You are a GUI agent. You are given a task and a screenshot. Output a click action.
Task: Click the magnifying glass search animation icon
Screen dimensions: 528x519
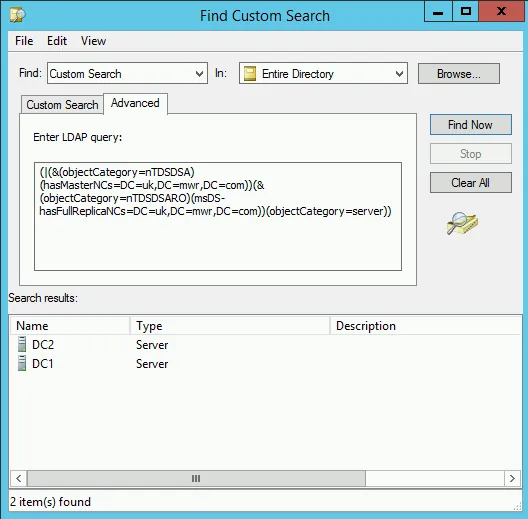click(x=462, y=223)
